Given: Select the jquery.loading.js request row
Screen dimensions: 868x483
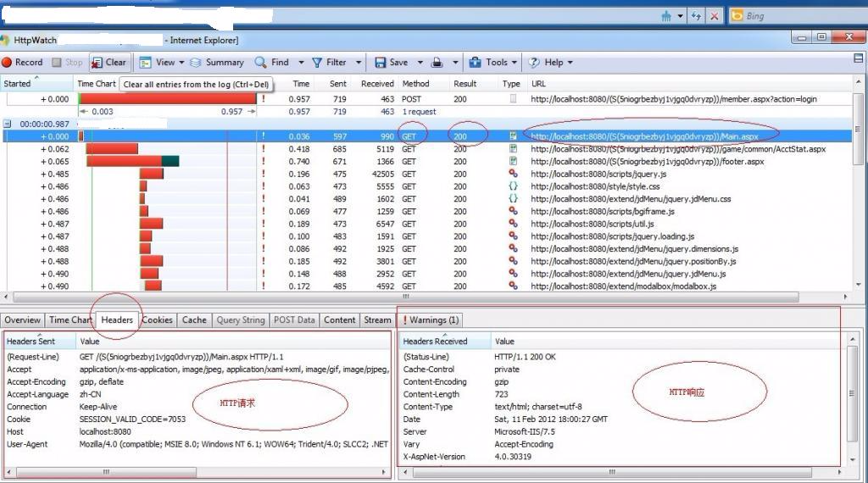Looking at the screenshot, I should point(426,236).
